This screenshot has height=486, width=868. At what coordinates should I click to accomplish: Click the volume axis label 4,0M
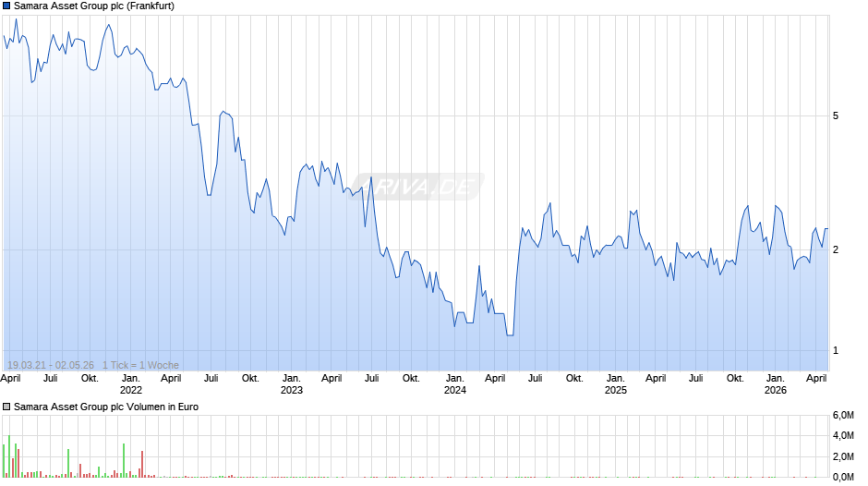pos(843,436)
